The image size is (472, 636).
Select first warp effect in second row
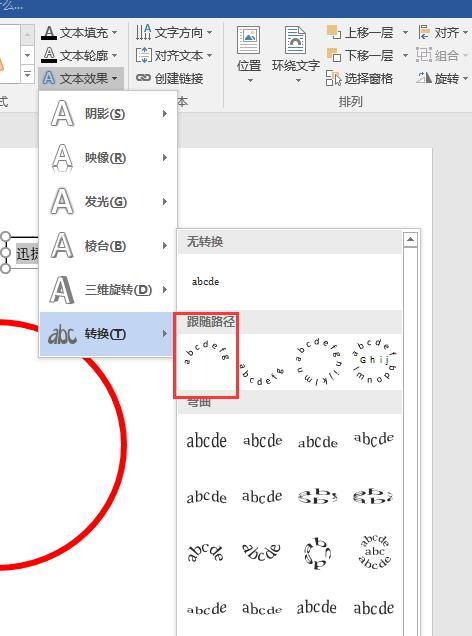pyautogui.click(x=206, y=496)
